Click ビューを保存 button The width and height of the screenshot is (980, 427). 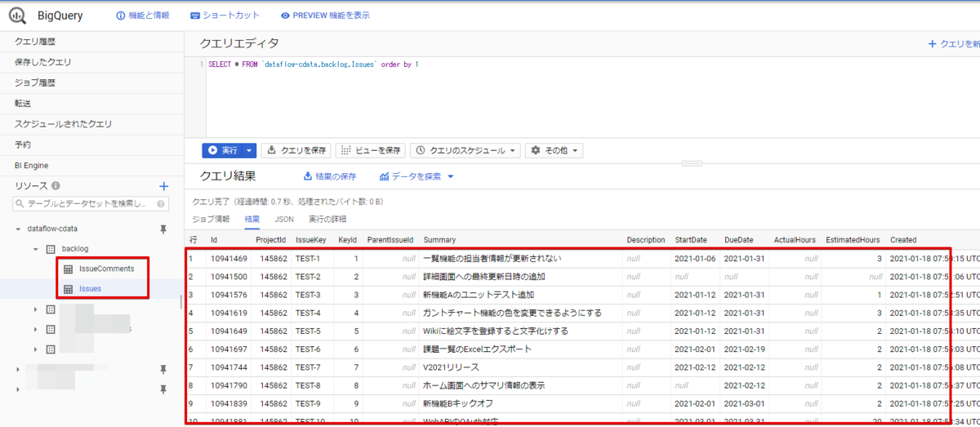pyautogui.click(x=371, y=150)
